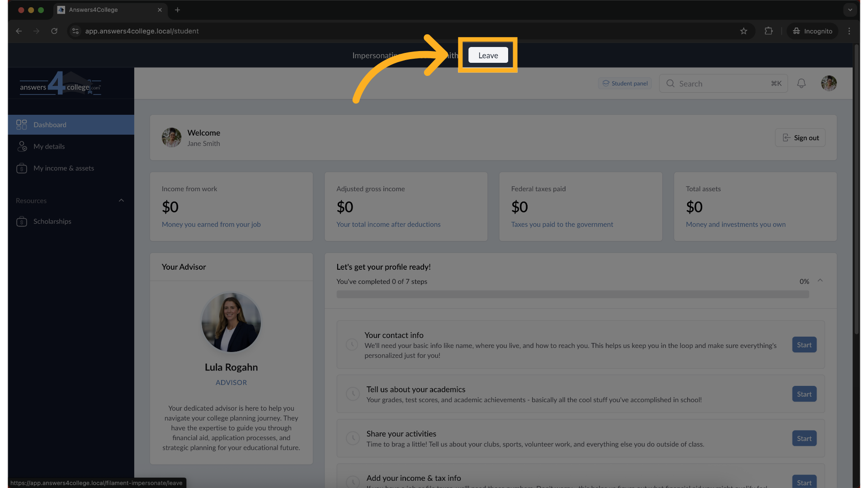Open the Scholarships menu item
Viewport: 868px width, 488px height.
[52, 221]
